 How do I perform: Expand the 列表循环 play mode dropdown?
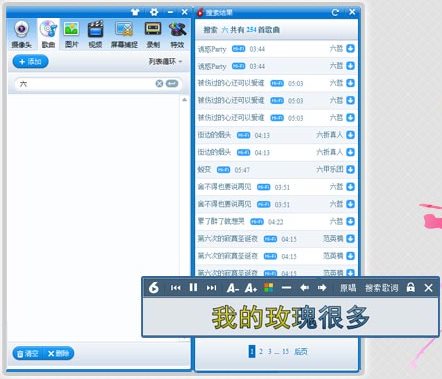pyautogui.click(x=165, y=61)
